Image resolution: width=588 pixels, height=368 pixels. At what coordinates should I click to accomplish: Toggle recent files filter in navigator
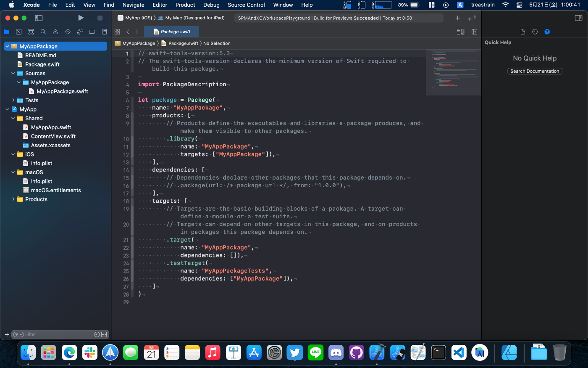pyautogui.click(x=97, y=334)
